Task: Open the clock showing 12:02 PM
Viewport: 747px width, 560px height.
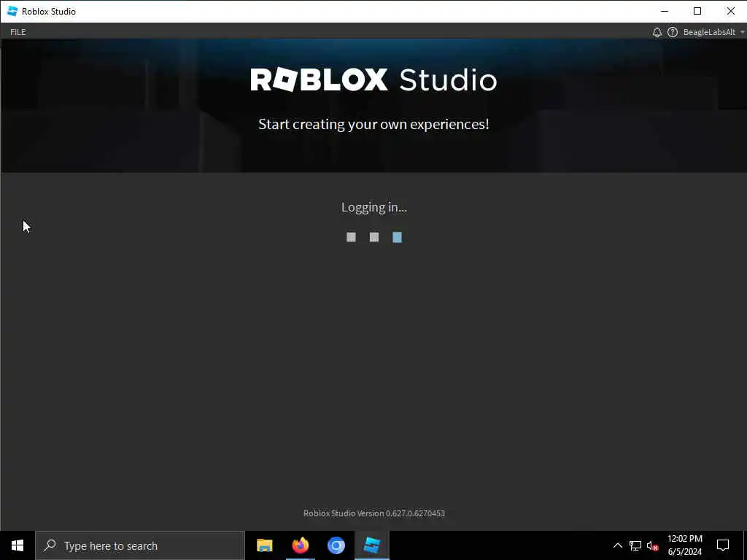Action: (684, 545)
